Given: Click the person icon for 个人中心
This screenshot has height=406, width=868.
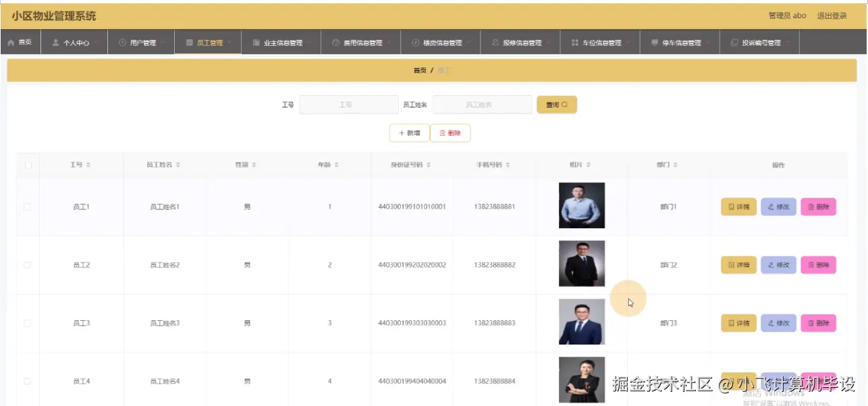Looking at the screenshot, I should [55, 43].
